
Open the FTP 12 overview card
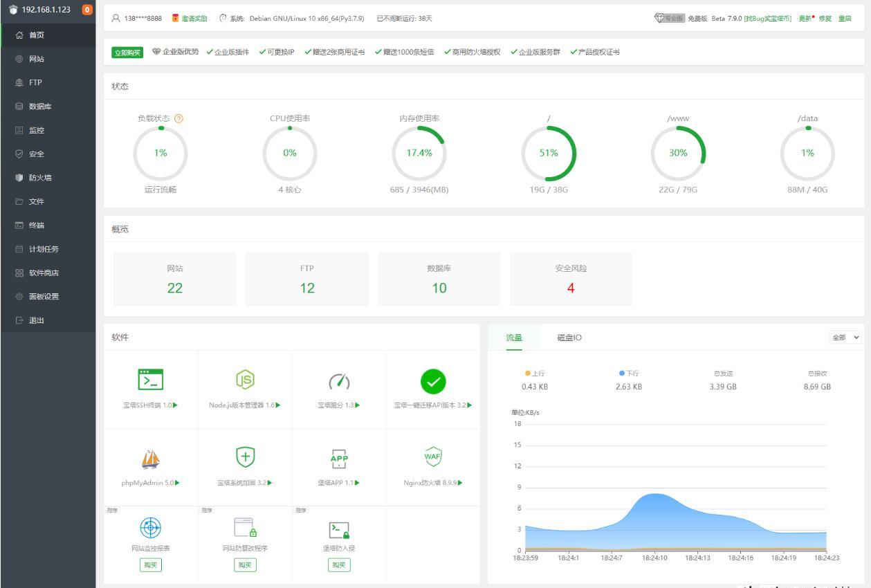pos(307,279)
